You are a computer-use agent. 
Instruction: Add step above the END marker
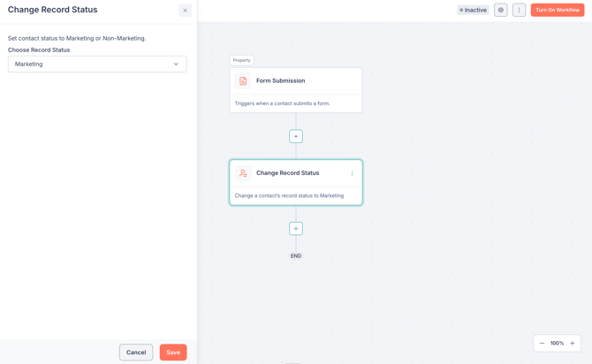point(296,229)
